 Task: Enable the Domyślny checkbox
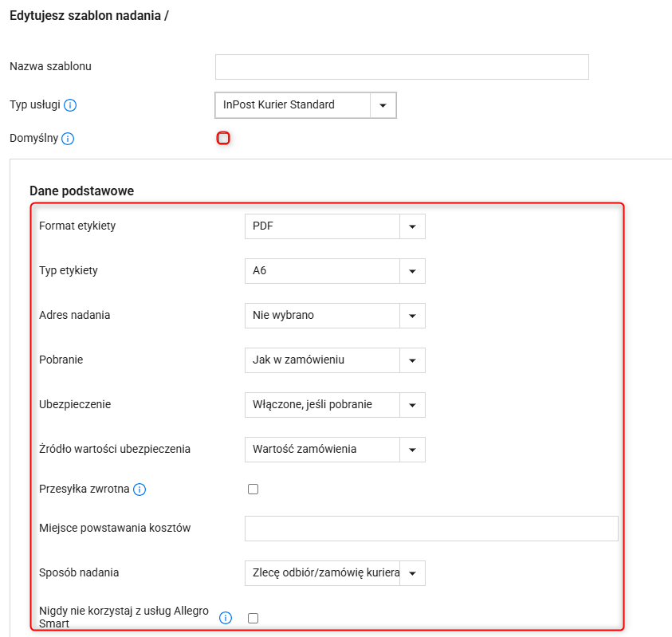click(x=223, y=138)
